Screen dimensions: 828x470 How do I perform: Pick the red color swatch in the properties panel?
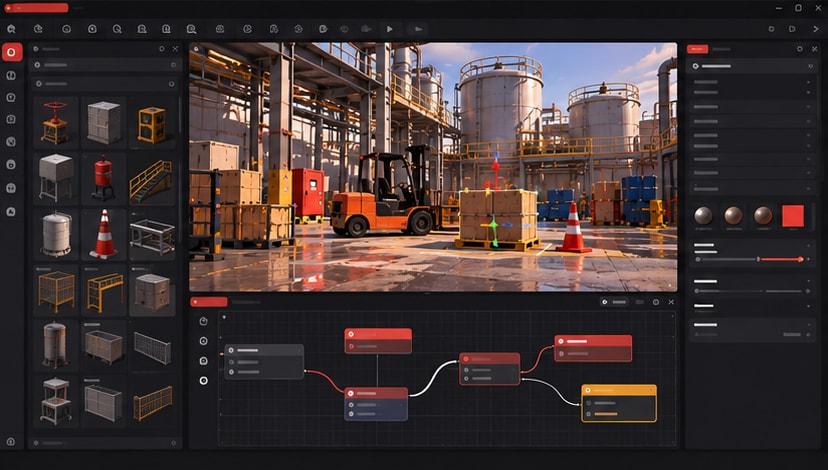(x=793, y=216)
